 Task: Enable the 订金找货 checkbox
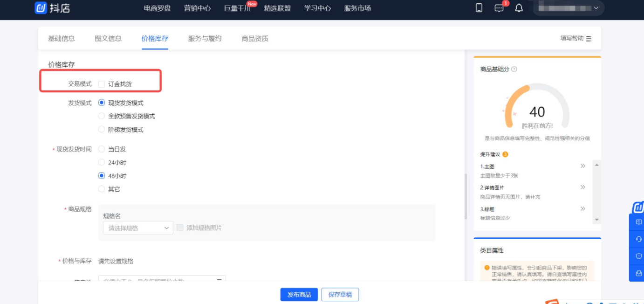pyautogui.click(x=102, y=84)
